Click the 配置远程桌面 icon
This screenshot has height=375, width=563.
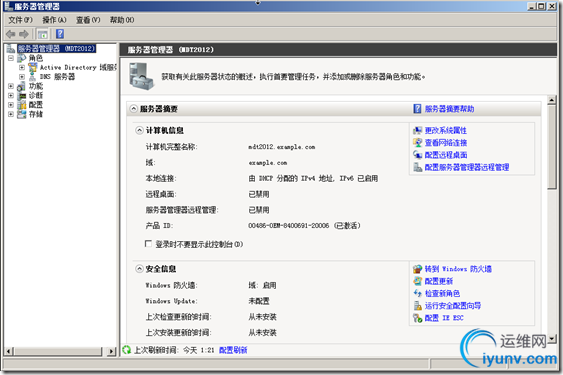pos(417,155)
